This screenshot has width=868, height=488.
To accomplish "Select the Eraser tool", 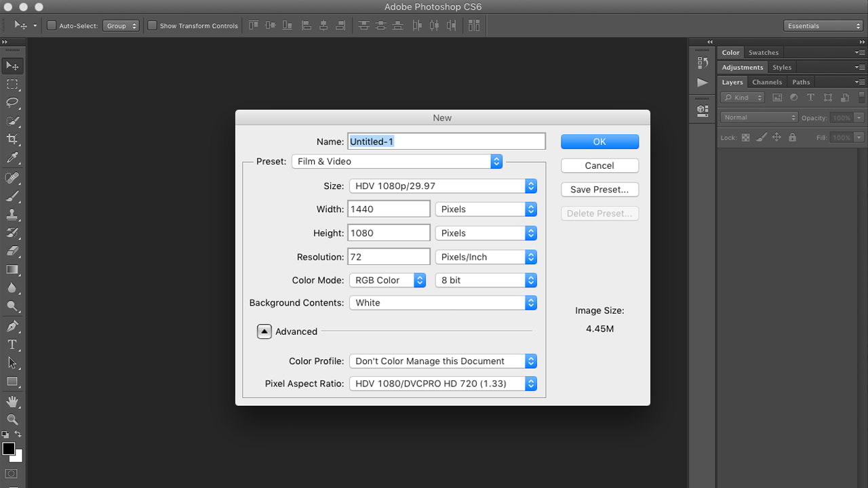I will pyautogui.click(x=12, y=251).
